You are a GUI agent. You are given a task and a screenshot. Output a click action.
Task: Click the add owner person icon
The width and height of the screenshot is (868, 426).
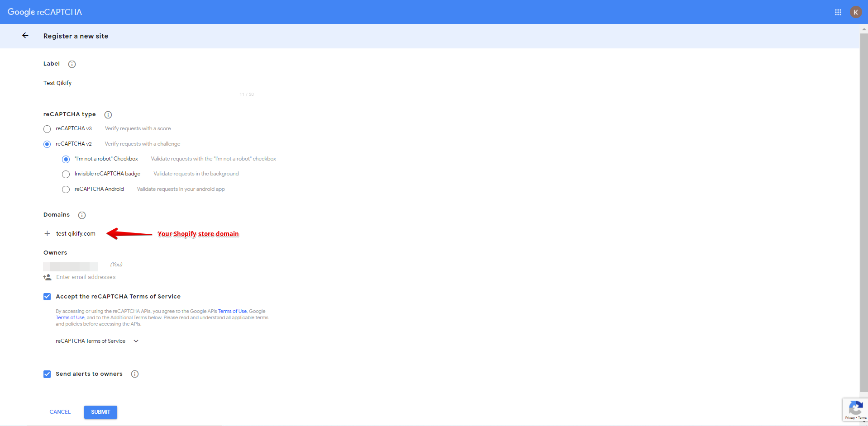pyautogui.click(x=47, y=277)
